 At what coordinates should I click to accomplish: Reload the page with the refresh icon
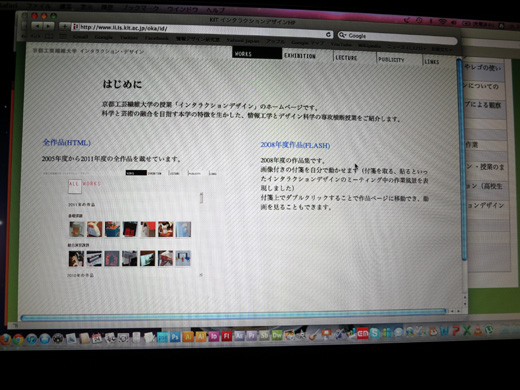click(x=328, y=34)
